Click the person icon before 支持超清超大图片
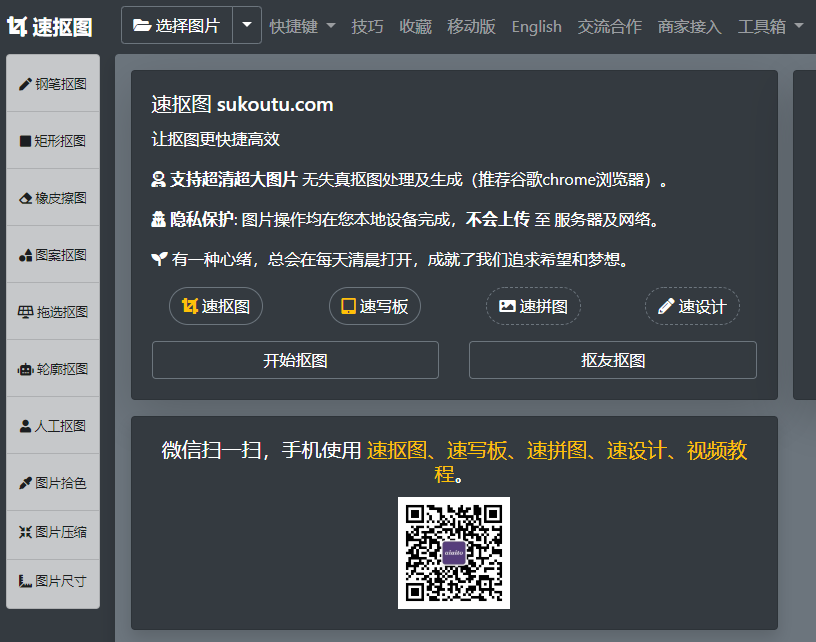The height and width of the screenshot is (642, 816). click(158, 179)
